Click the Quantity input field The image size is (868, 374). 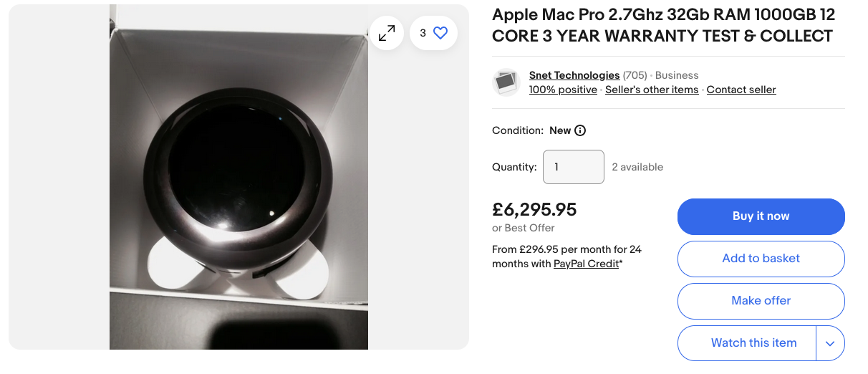point(573,167)
